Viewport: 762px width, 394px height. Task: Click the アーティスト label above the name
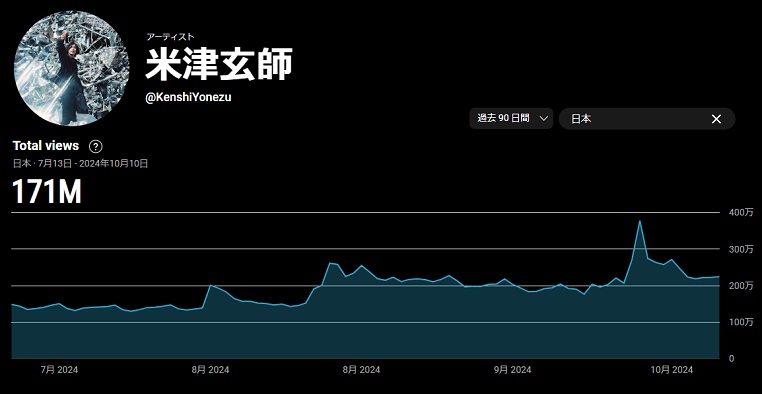click(x=170, y=36)
